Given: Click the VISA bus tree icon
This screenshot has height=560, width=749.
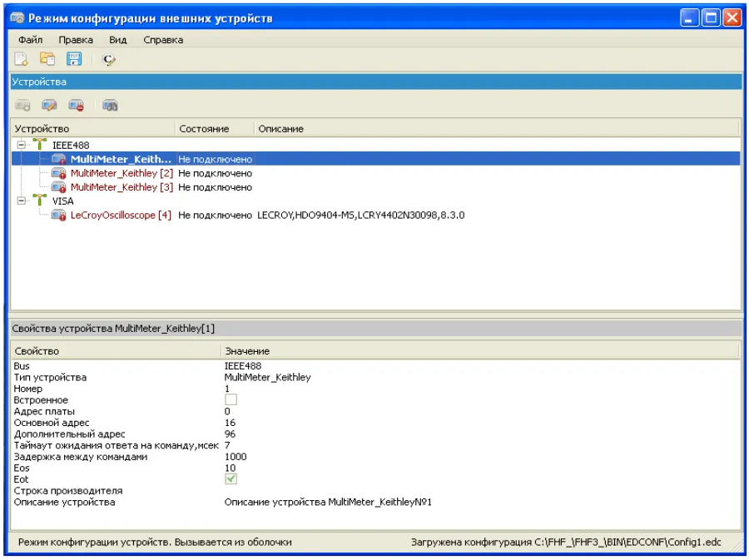Looking at the screenshot, I should tap(40, 200).
